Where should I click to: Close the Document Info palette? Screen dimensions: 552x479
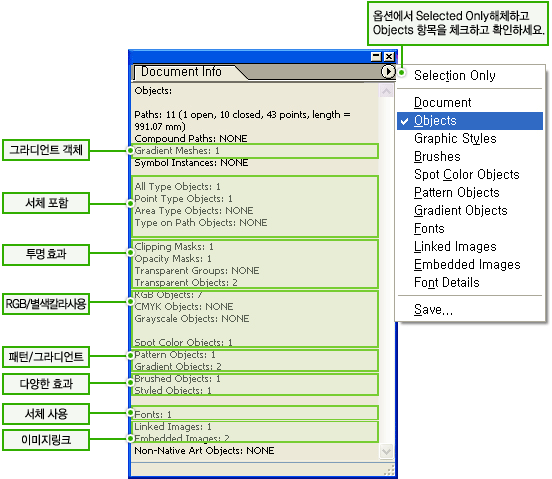389,56
